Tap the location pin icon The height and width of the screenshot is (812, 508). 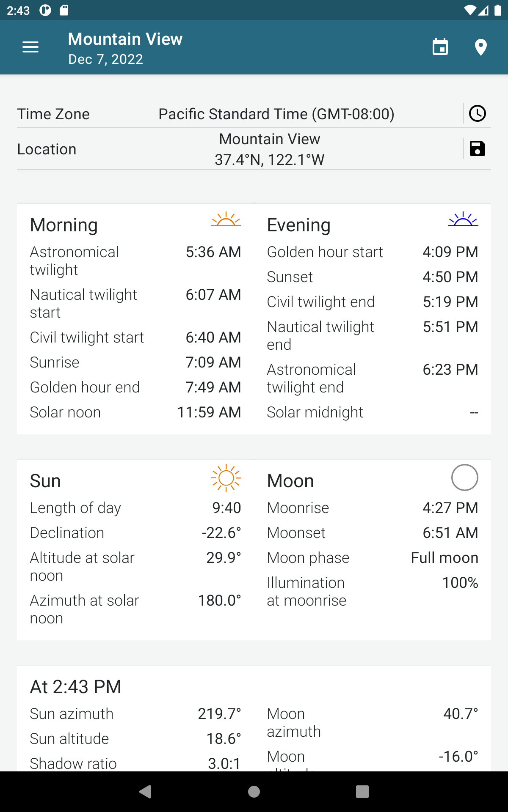[480, 47]
